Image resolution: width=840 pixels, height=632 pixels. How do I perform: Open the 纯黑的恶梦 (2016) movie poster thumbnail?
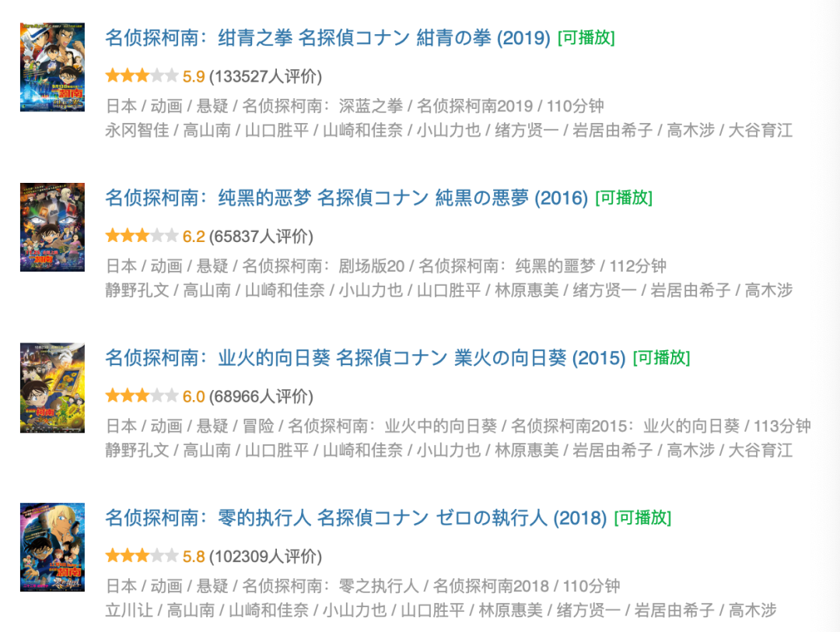[53, 227]
